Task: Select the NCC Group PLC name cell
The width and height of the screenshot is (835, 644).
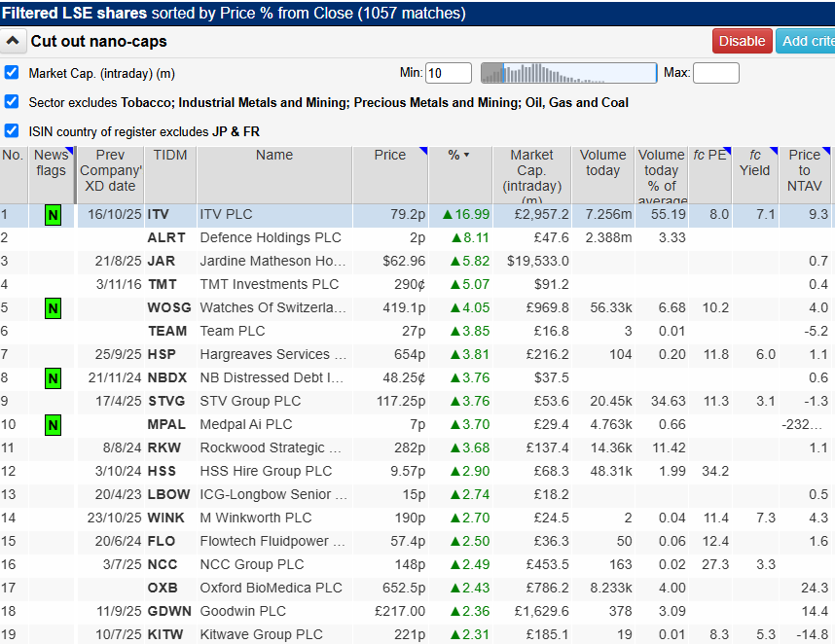Action: click(274, 564)
